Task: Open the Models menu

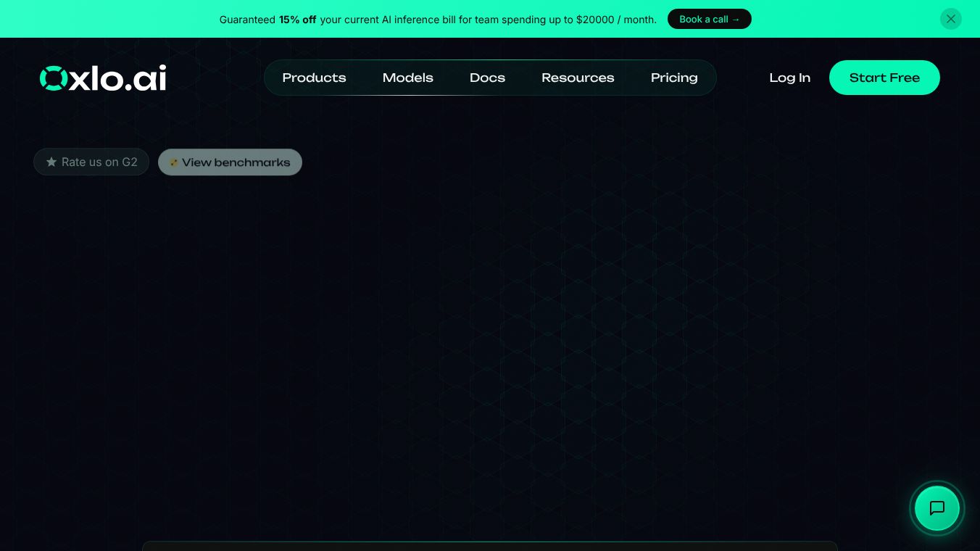Action: click(408, 78)
